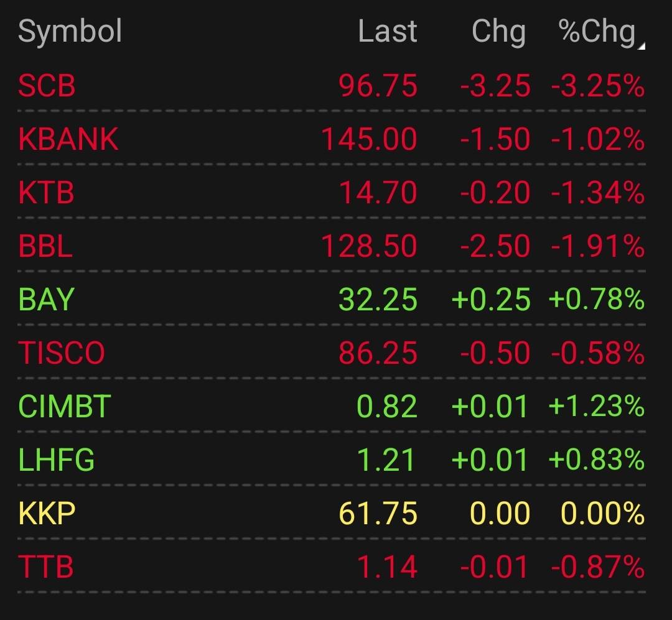Click the Chg column header
This screenshot has height=620, width=672.
(499, 32)
